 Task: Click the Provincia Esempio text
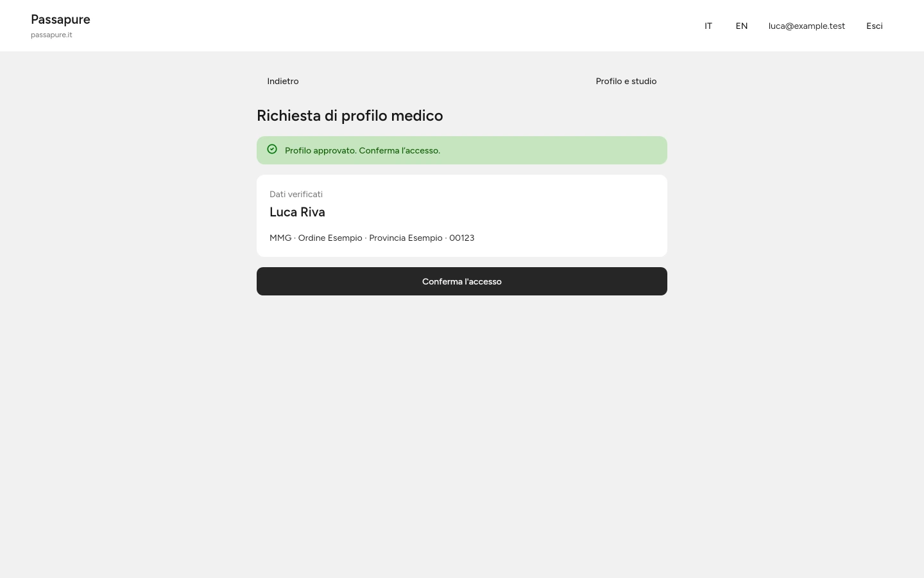coord(406,238)
